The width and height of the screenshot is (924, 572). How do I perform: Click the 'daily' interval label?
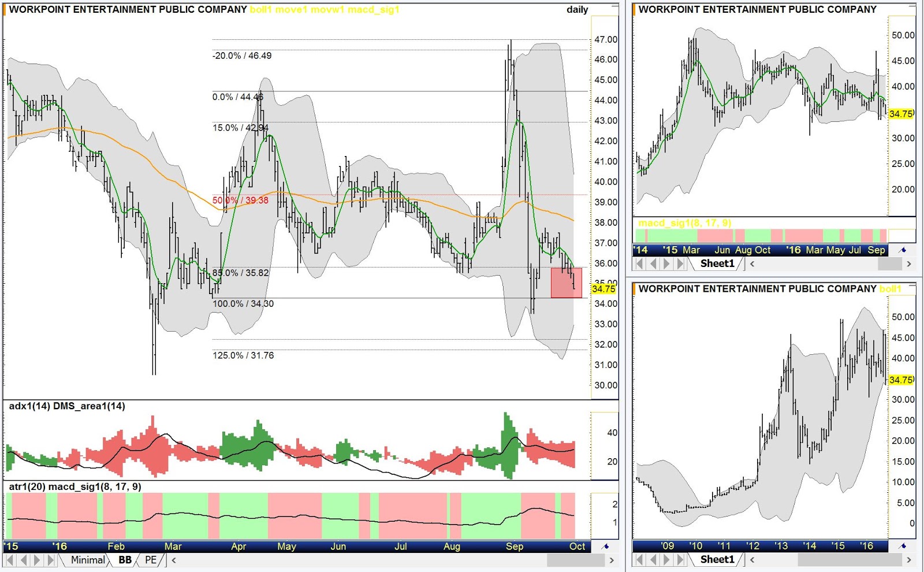577,10
